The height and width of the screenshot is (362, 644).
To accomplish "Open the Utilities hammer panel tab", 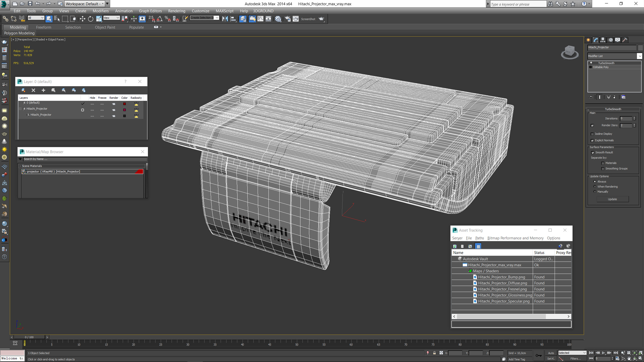I will (x=625, y=40).
